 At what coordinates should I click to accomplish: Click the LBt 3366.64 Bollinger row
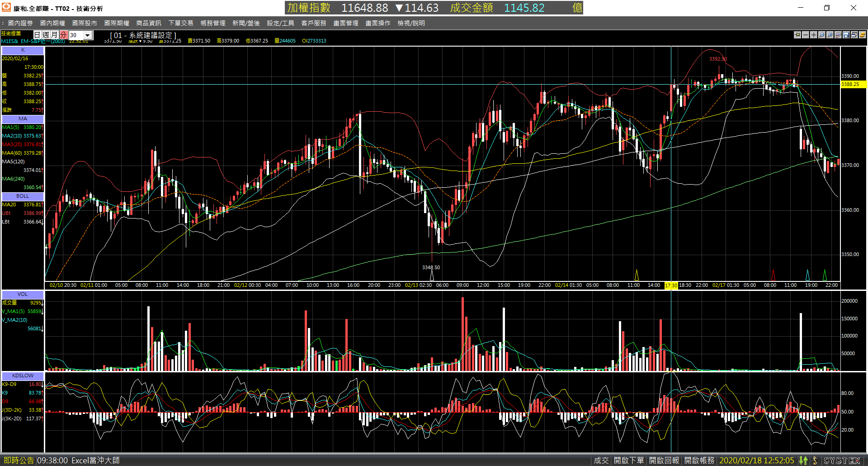pos(22,222)
